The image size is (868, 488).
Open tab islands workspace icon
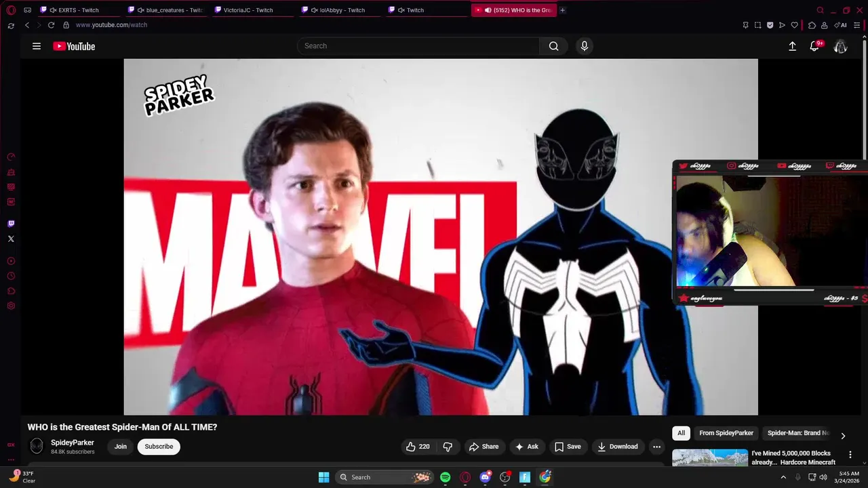click(27, 10)
